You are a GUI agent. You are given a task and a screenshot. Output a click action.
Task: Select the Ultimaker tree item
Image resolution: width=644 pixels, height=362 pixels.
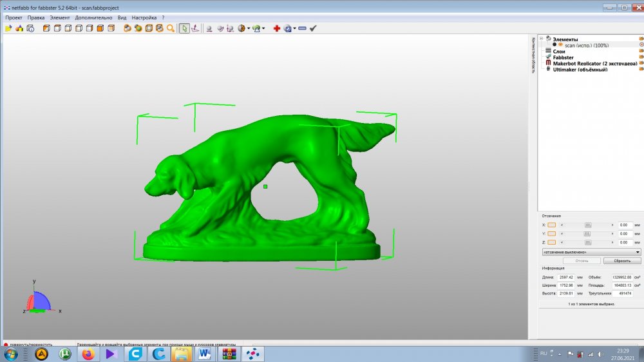580,70
